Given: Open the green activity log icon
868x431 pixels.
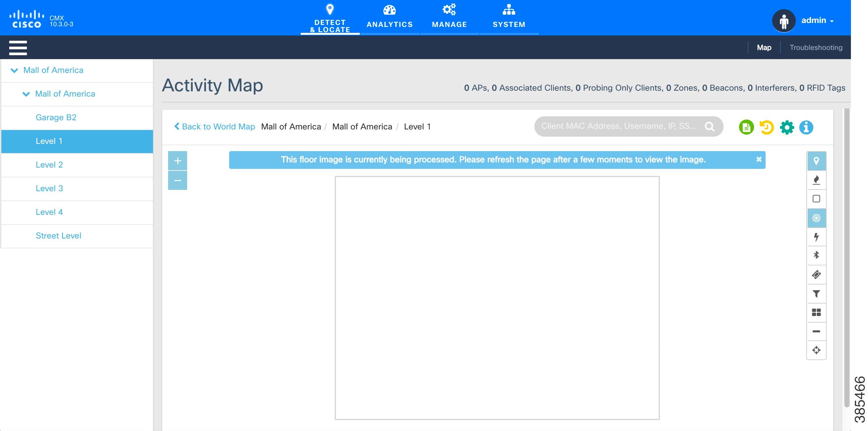Looking at the screenshot, I should (x=746, y=127).
